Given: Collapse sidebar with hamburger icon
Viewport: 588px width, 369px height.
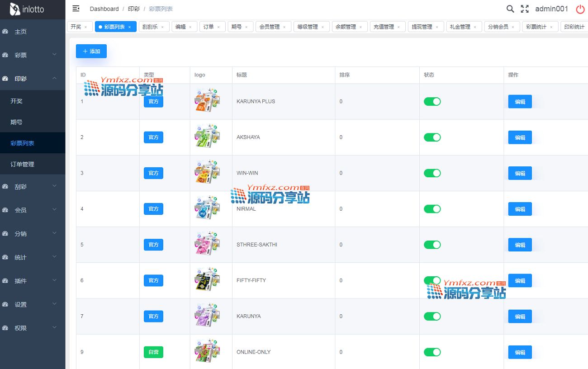Looking at the screenshot, I should pyautogui.click(x=76, y=9).
